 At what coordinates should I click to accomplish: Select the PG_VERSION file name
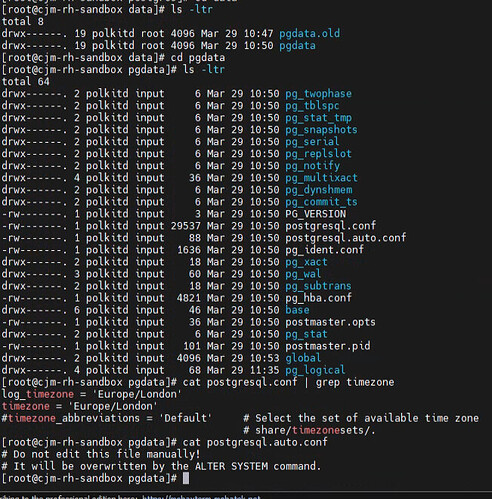316,214
